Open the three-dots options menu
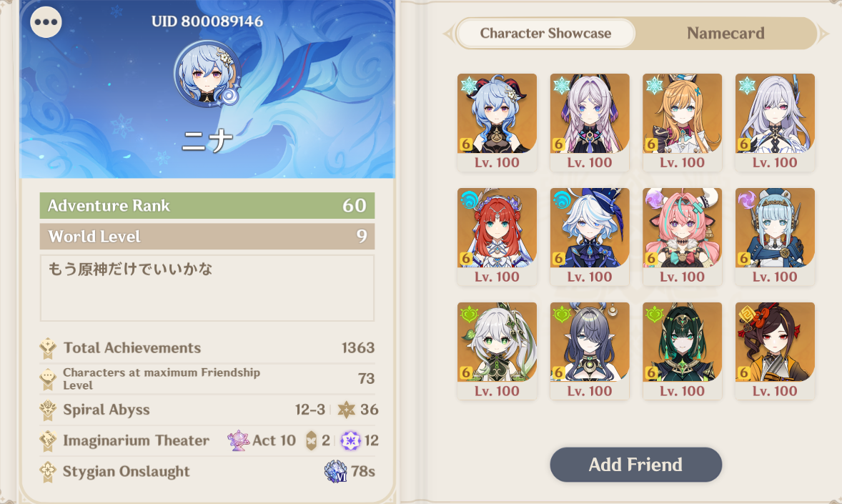Viewport: 842px width, 504px height. 46,22
